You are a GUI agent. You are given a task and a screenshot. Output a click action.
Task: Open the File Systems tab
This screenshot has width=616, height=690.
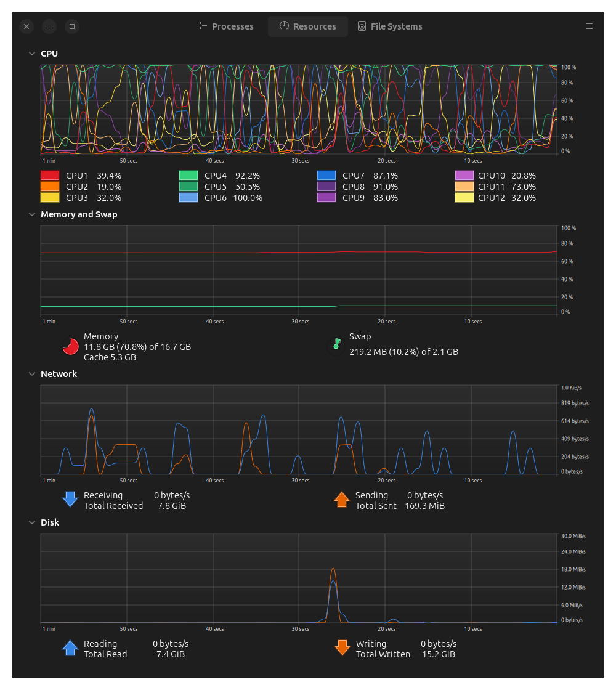390,26
